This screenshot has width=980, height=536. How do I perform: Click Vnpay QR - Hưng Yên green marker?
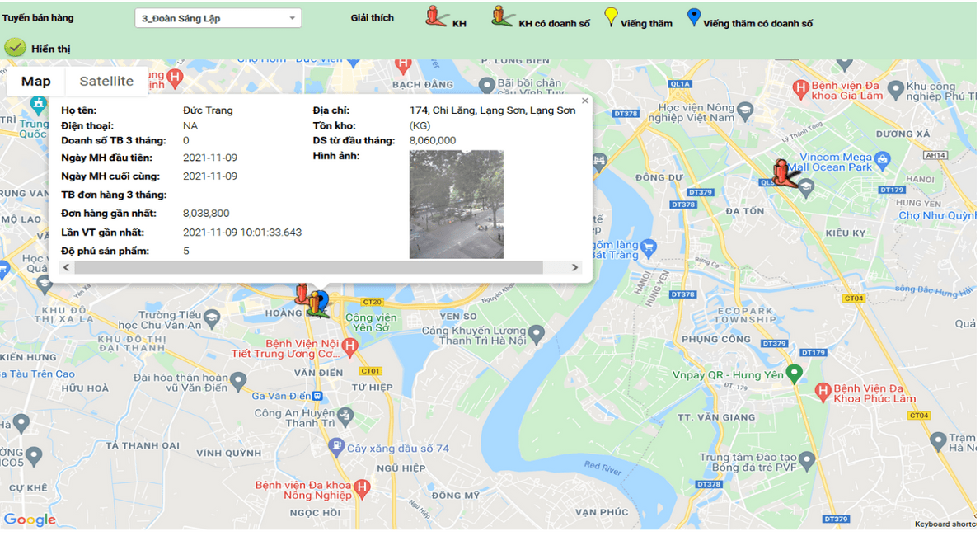[794, 374]
